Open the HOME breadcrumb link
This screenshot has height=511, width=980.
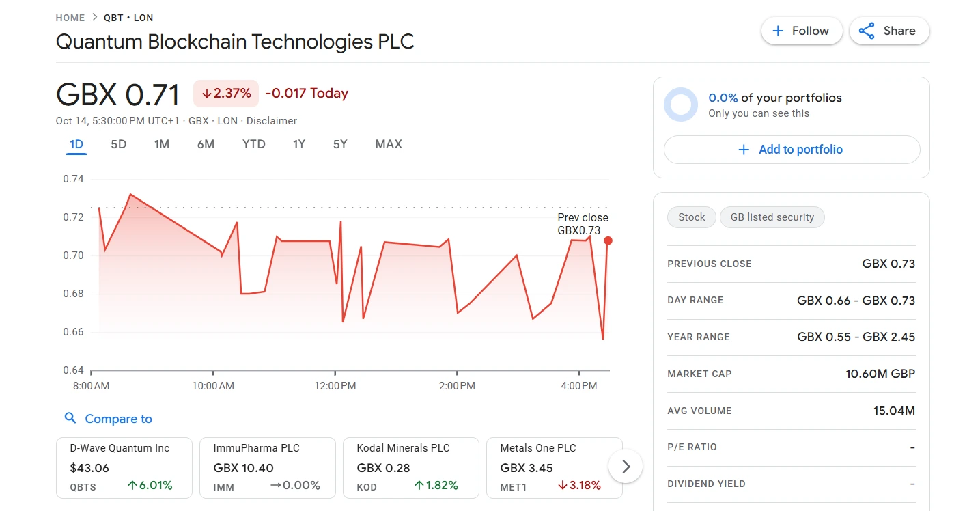(x=70, y=18)
